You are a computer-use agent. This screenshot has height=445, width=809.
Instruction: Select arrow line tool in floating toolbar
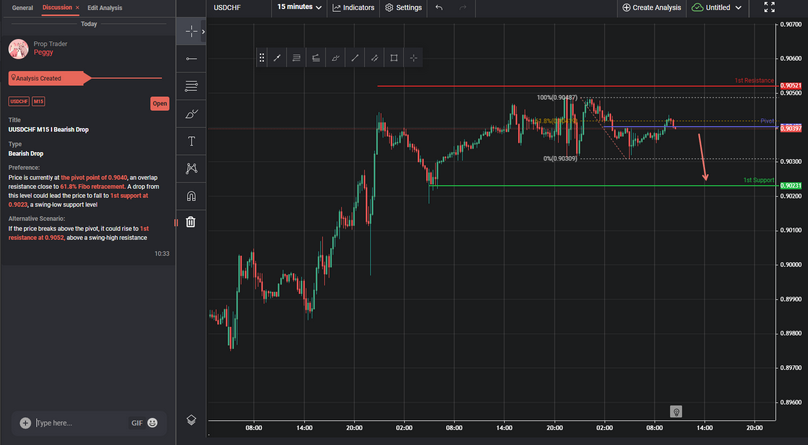tap(277, 58)
